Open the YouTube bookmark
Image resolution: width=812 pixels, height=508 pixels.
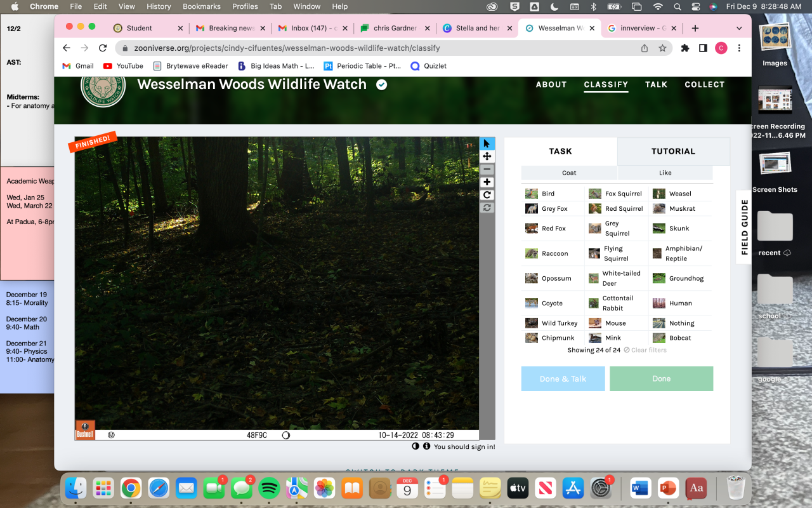point(123,66)
